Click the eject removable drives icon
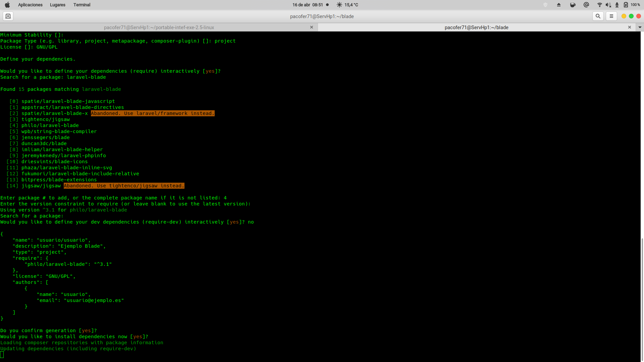 (559, 5)
